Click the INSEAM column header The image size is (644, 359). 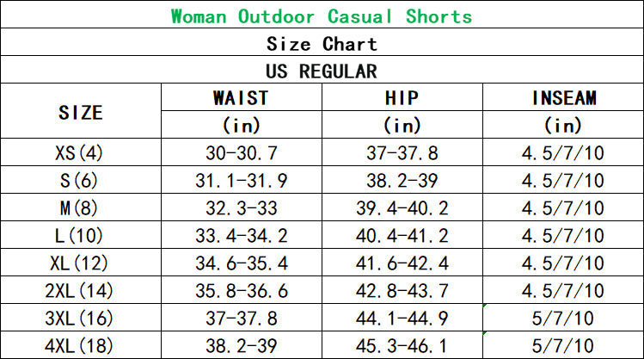[564, 98]
